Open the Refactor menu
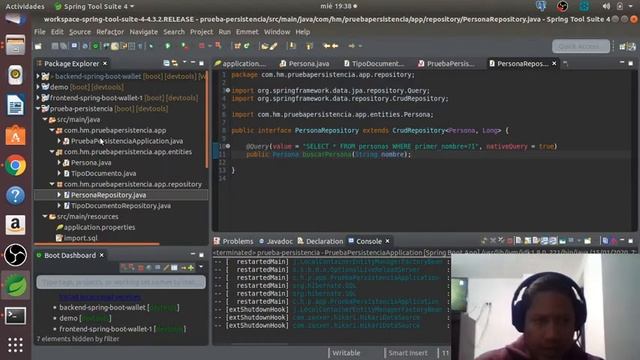Viewport: 640px width, 360px height. (x=110, y=32)
